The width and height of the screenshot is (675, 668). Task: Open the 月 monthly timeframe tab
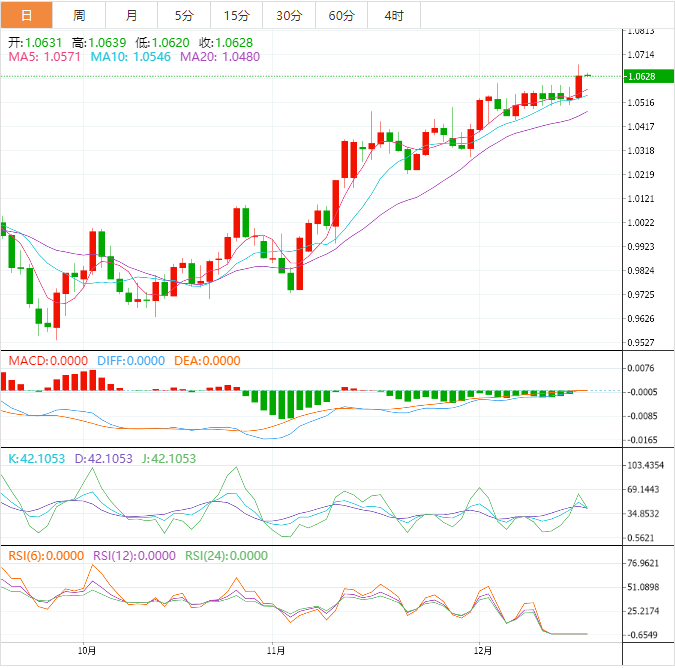click(132, 15)
